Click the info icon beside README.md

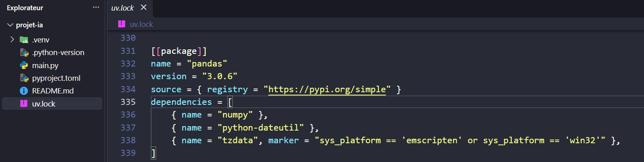(x=24, y=91)
